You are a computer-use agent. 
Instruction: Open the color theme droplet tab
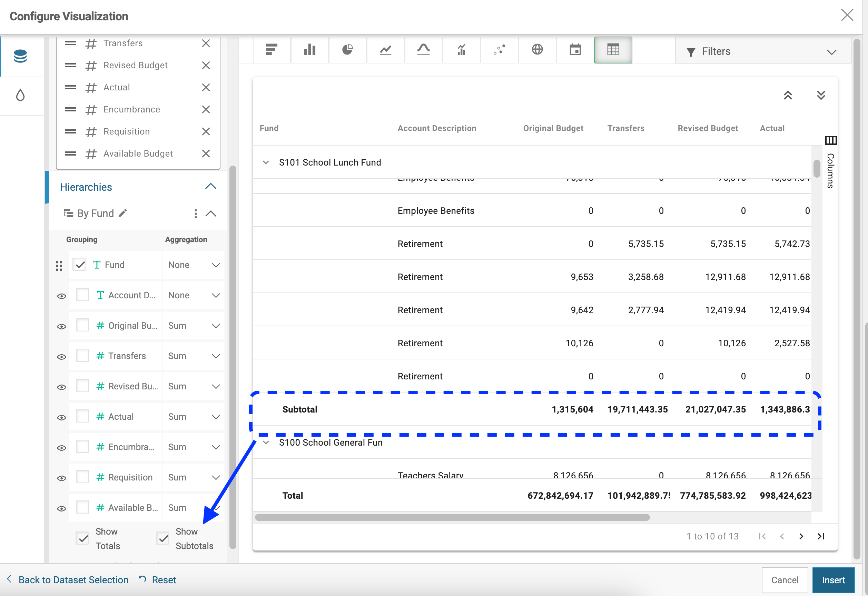(20, 95)
